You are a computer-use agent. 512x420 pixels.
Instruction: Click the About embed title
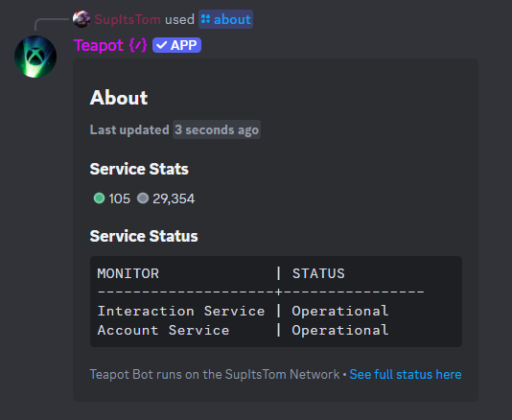tap(119, 98)
